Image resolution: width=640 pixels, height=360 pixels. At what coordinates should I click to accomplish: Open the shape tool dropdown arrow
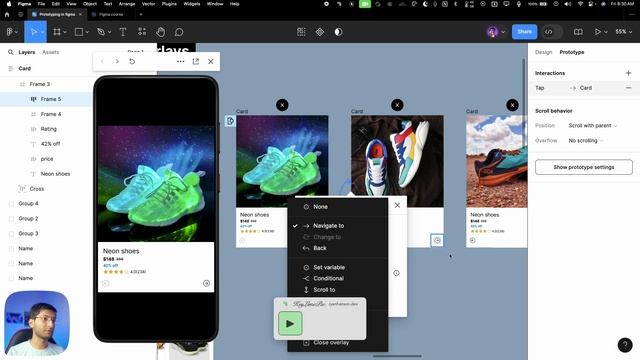(x=87, y=32)
